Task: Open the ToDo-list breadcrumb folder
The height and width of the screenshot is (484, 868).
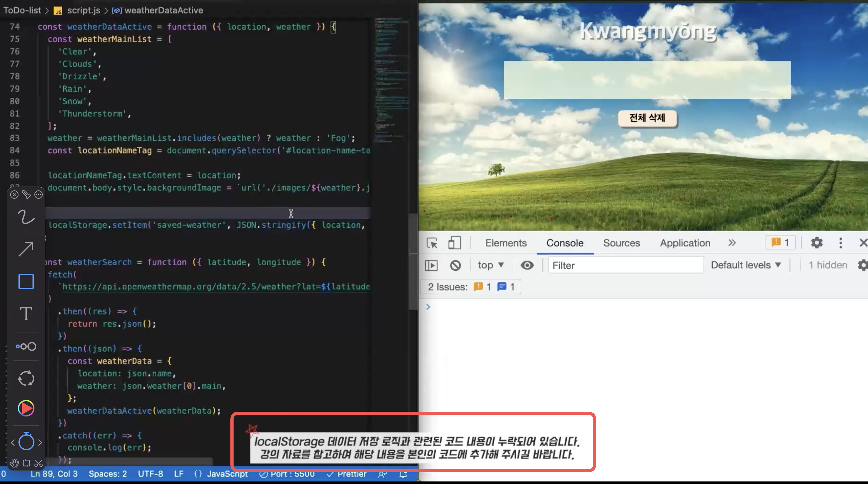Action: click(22, 11)
